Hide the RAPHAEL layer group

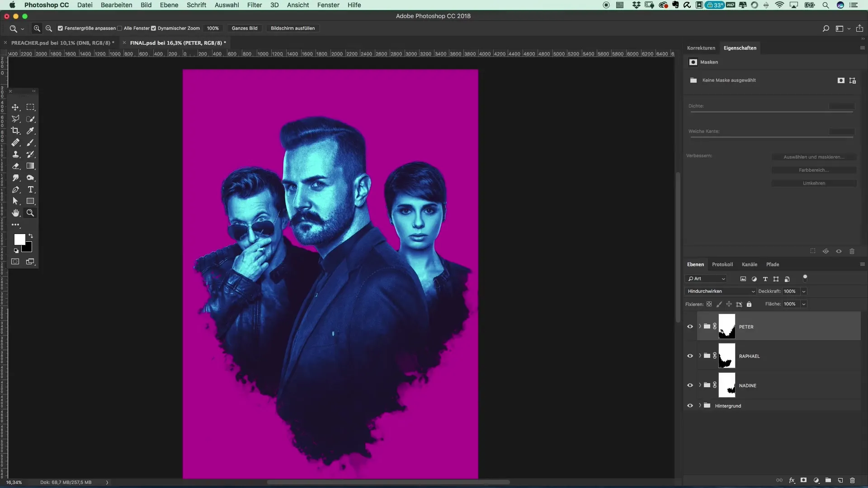[x=690, y=356]
